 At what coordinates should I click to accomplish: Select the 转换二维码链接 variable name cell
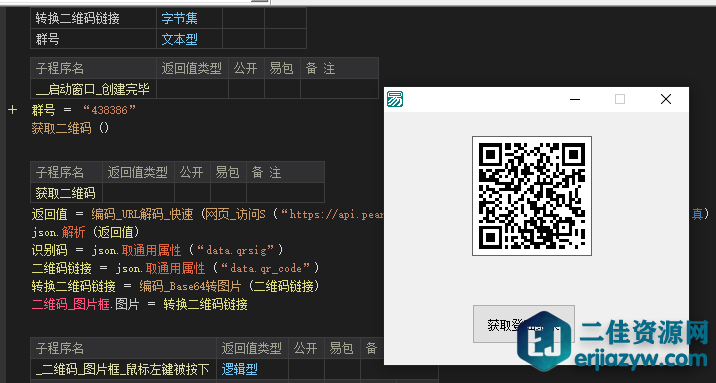pyautogui.click(x=94, y=18)
